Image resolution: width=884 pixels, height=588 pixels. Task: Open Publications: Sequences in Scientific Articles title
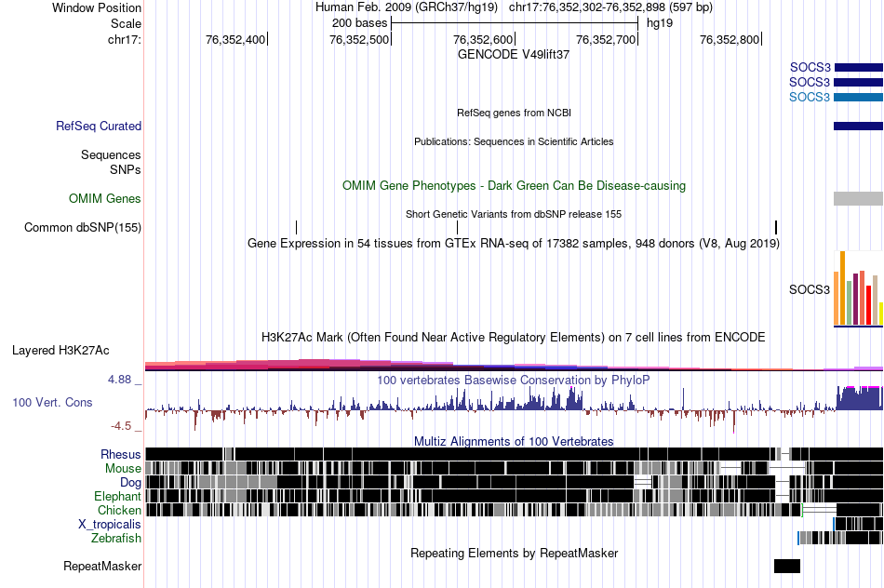pyautogui.click(x=514, y=141)
